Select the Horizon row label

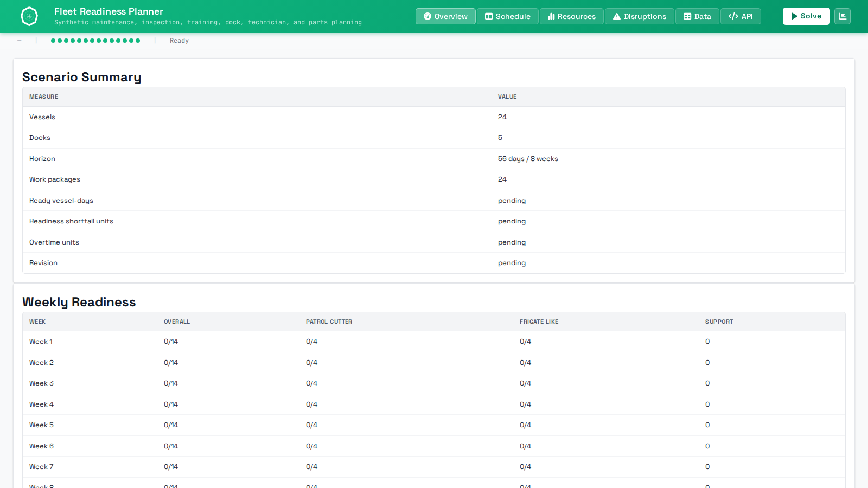tap(42, 159)
